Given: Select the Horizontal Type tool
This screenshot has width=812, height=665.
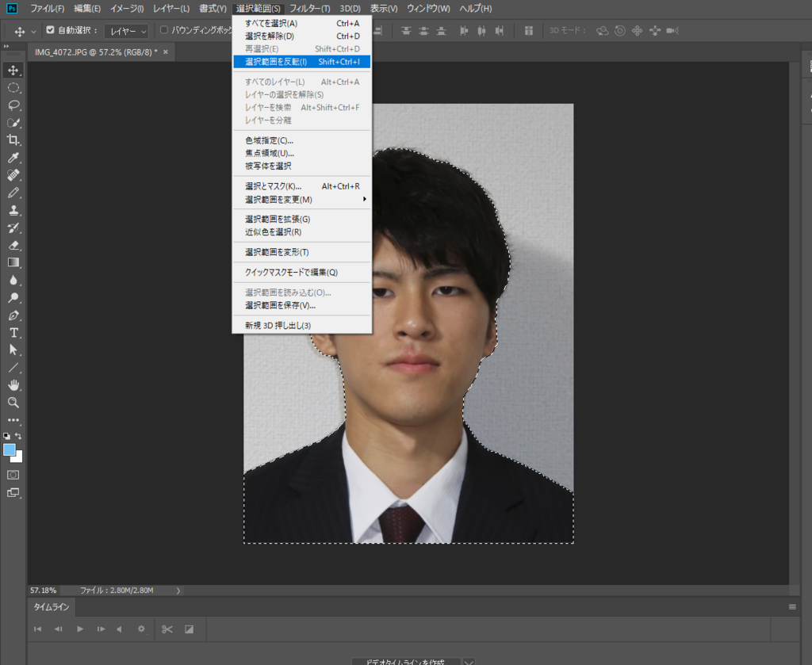Looking at the screenshot, I should click(13, 333).
